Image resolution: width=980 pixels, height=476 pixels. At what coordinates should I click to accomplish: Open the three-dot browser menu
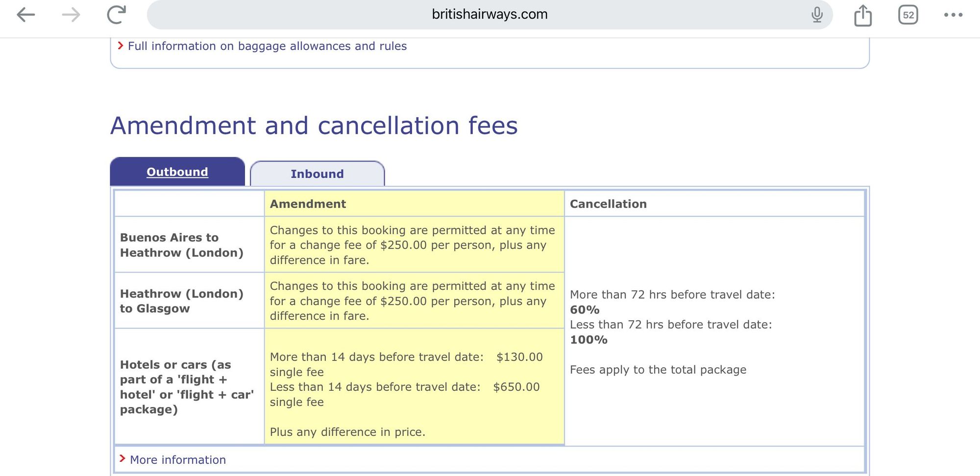[953, 15]
